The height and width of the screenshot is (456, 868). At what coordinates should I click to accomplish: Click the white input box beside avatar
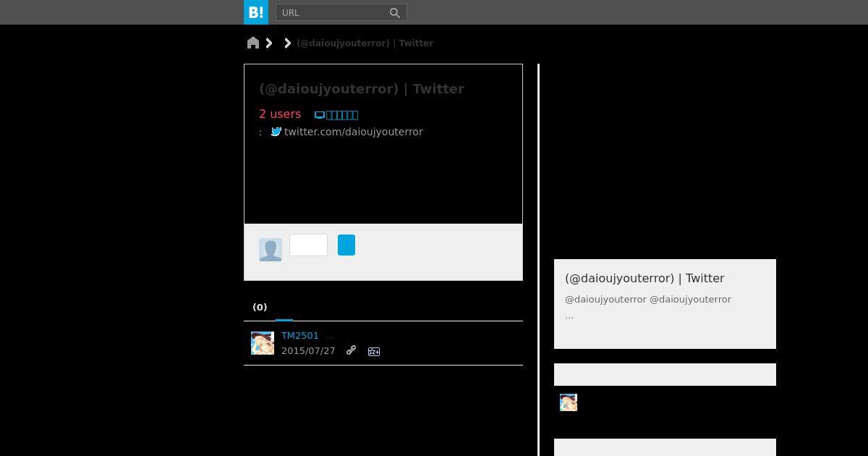point(308,245)
